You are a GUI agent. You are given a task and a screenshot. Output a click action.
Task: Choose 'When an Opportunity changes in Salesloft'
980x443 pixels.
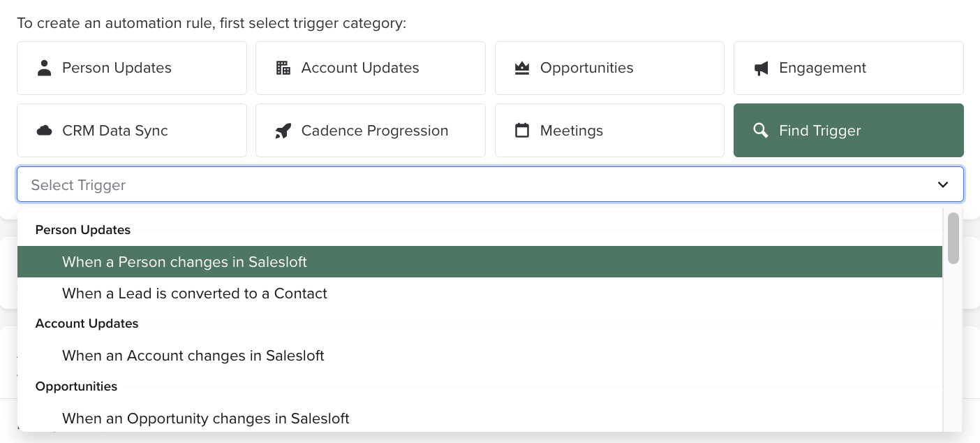(x=206, y=419)
